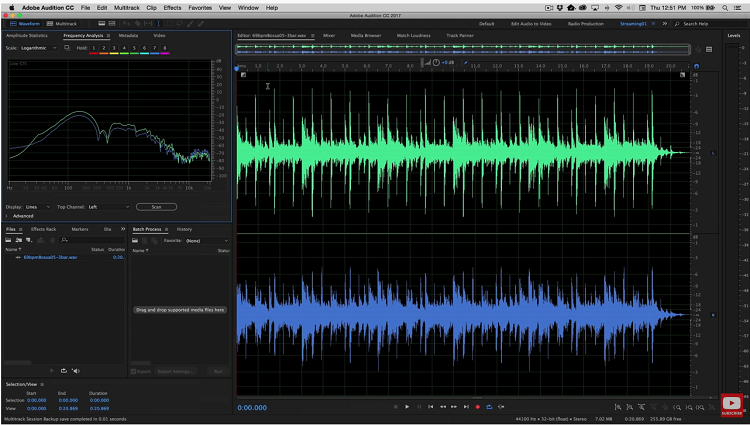
Task: Select the Slip tool
Action: pyautogui.click(x=148, y=23)
